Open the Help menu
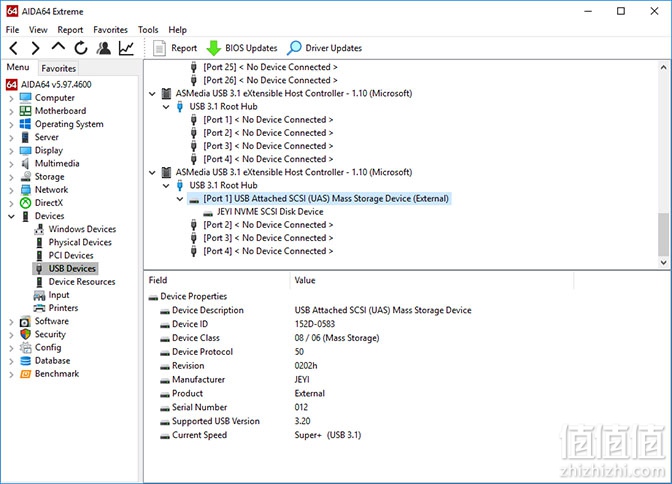Viewport: 672px width, 484px height. click(x=177, y=30)
